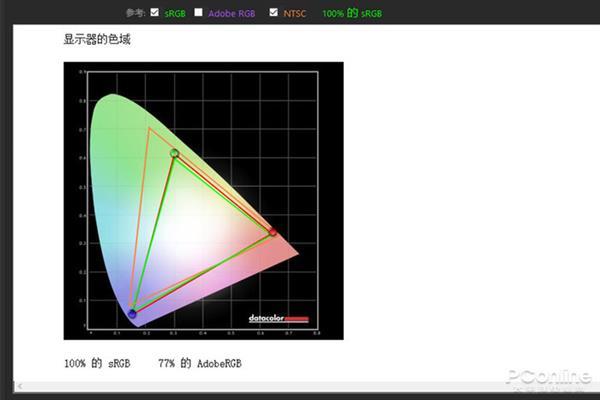Screen dimensions: 600x400
Task: Click the '参考:' label in top bar
Action: [x=136, y=14]
